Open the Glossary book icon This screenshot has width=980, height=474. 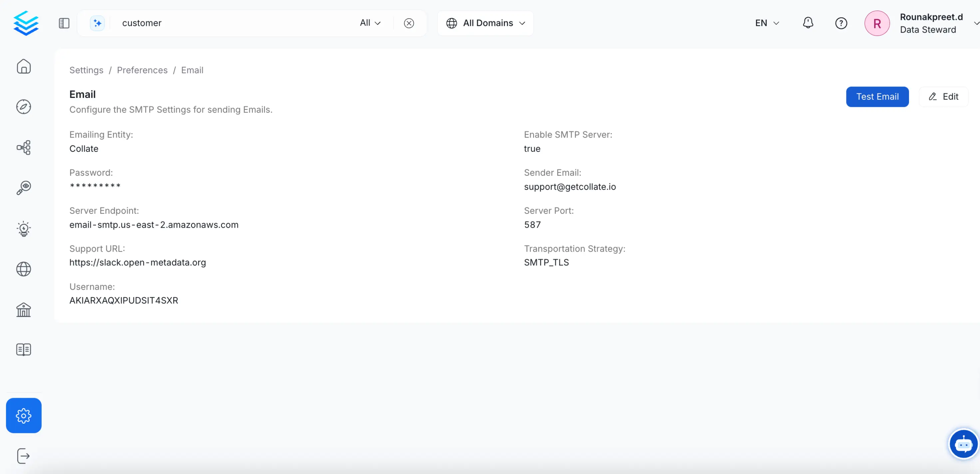tap(24, 350)
